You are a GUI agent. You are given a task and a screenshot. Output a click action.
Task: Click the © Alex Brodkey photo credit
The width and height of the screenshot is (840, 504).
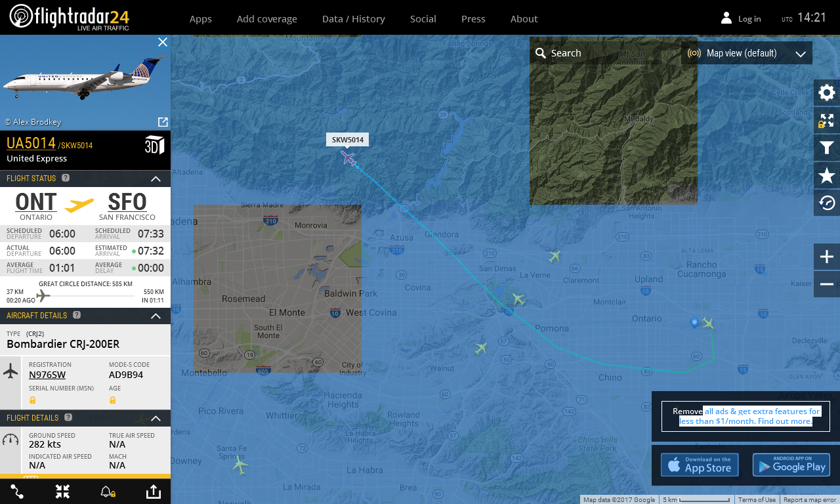tap(33, 122)
